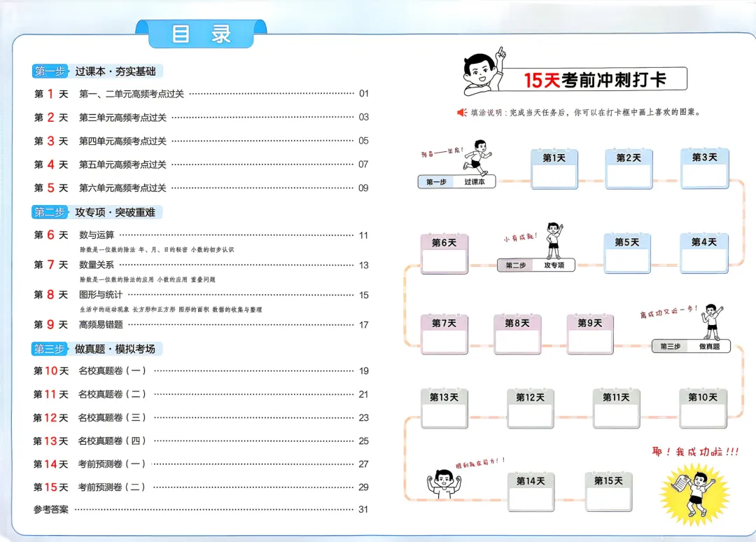Image resolution: width=756 pixels, height=542 pixels.
Task: Click page number 31 beside 参考答案
Action: [x=363, y=509]
